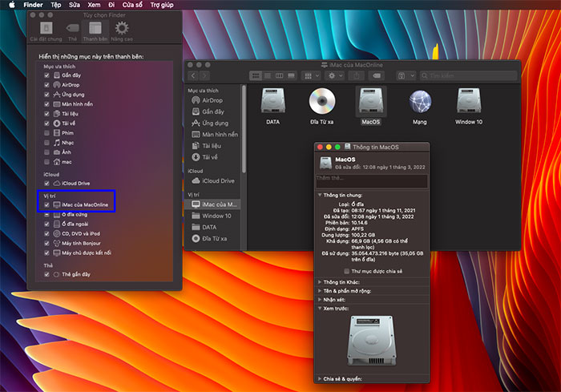Go back with Finder's back arrow
This screenshot has width=561, height=392.
pyautogui.click(x=193, y=75)
